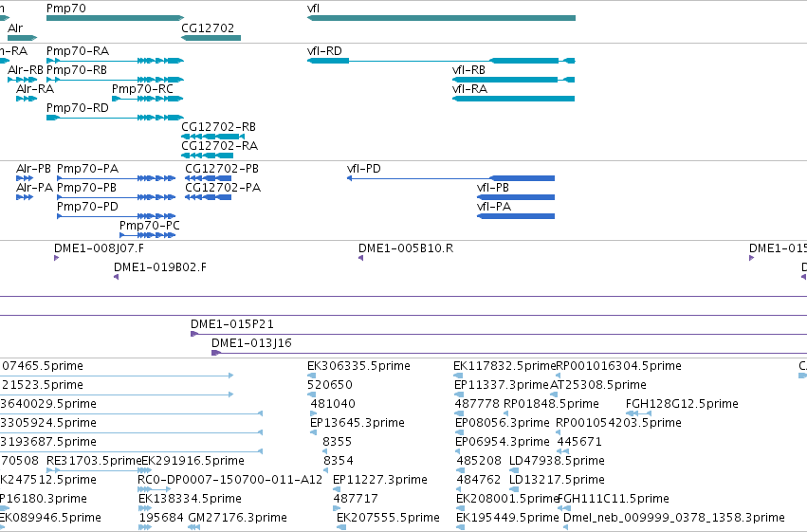
Task: Select the FGH111C11.5prime label
Action: coord(614,500)
